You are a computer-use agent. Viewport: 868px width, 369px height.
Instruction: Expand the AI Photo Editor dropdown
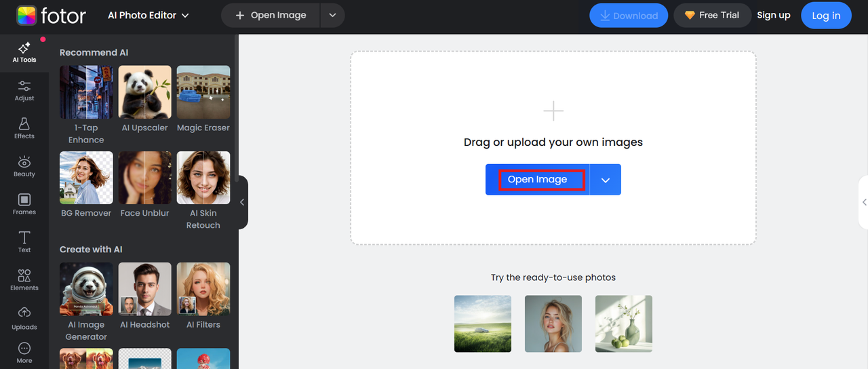[149, 16]
